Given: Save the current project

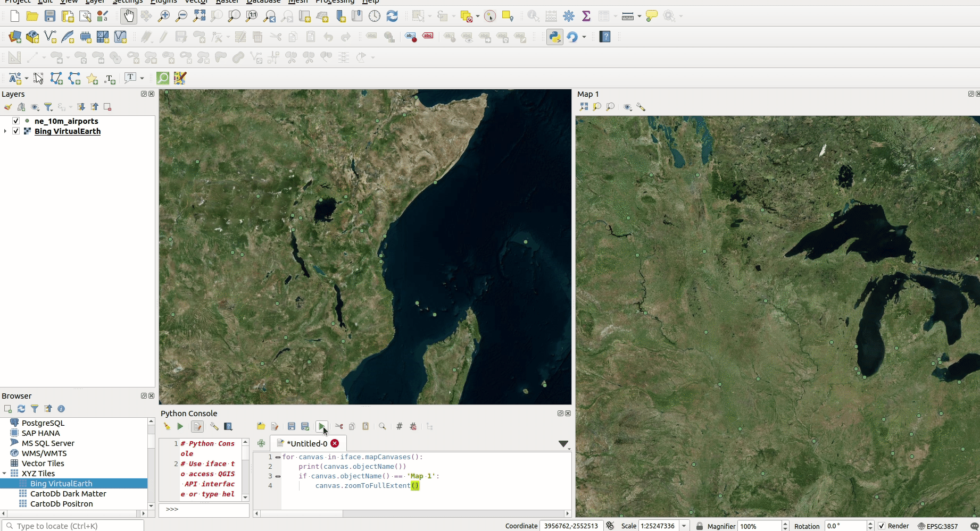Looking at the screenshot, I should [x=49, y=16].
